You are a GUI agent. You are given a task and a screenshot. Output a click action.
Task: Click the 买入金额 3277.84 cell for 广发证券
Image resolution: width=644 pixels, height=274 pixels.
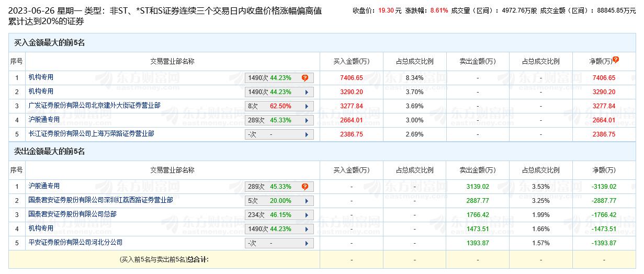352,106
